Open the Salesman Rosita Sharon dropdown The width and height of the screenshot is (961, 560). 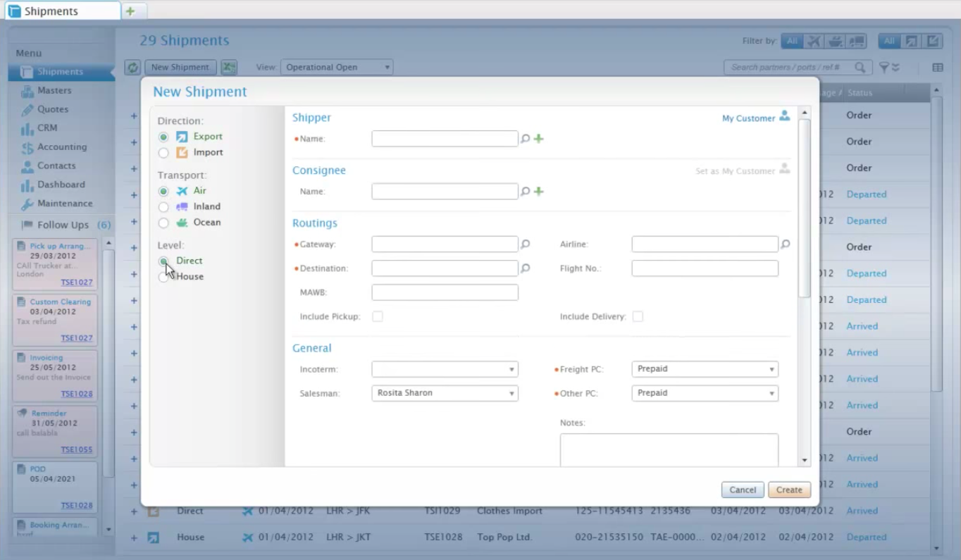click(x=445, y=393)
